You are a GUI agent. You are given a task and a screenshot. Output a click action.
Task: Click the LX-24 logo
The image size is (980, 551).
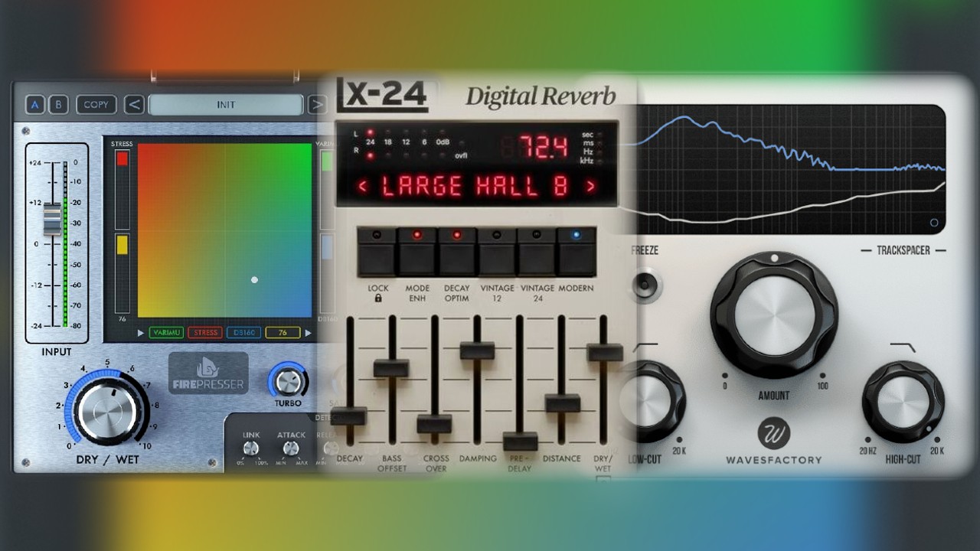(x=382, y=94)
